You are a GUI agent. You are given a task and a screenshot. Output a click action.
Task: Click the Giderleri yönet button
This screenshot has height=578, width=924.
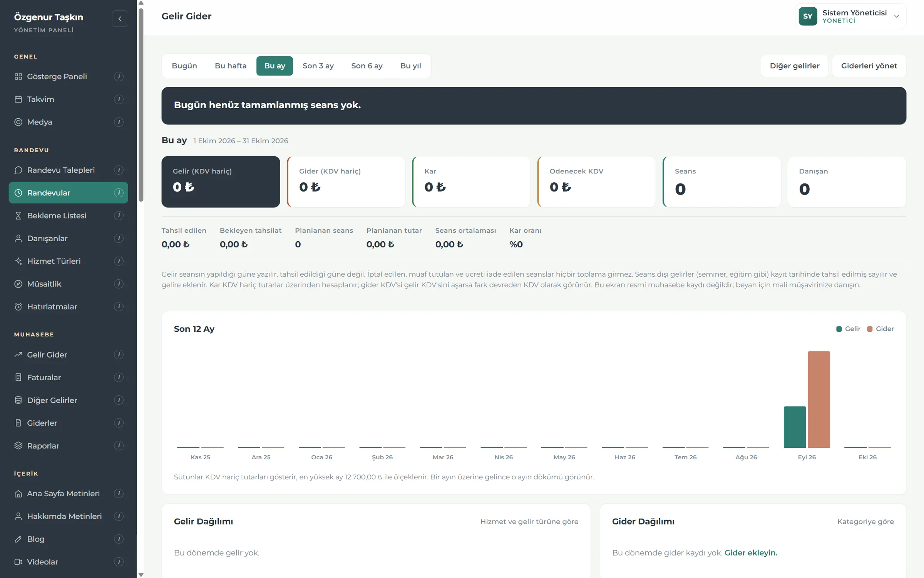(869, 66)
